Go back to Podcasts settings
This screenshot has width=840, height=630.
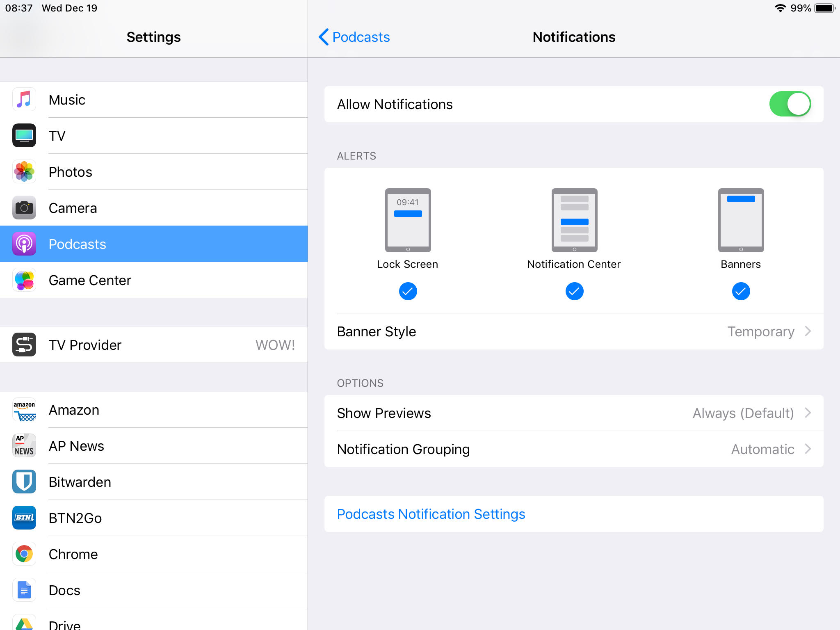point(354,37)
